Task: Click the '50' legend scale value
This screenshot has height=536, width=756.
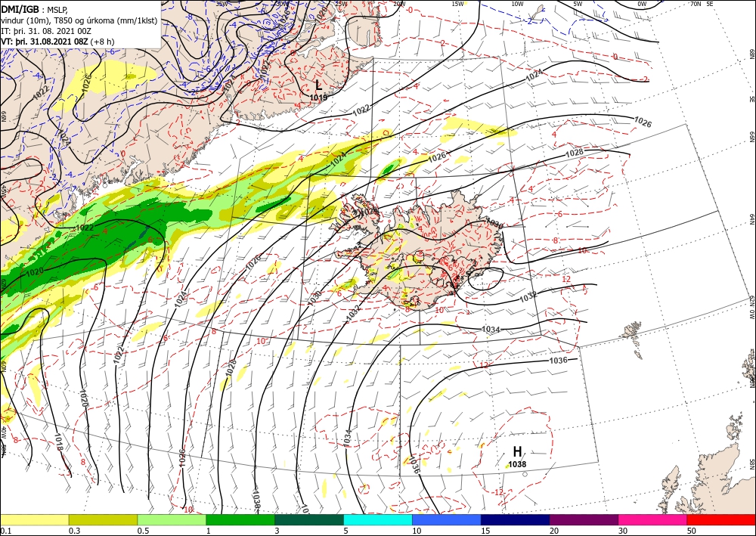Action: (692, 531)
